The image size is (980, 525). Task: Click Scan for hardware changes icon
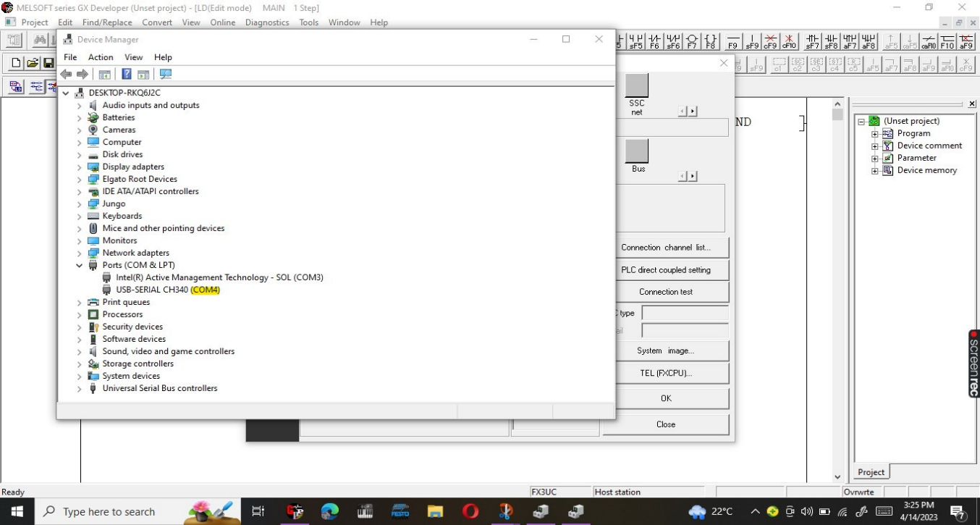pyautogui.click(x=166, y=74)
